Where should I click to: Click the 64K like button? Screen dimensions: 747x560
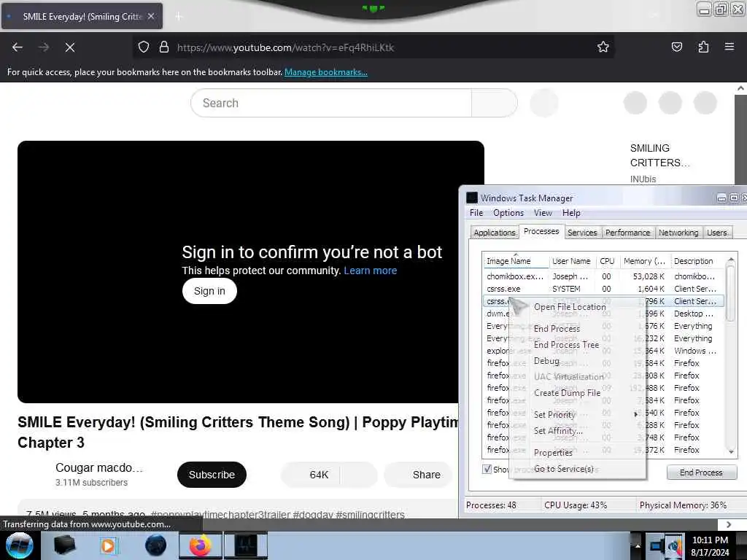[x=311, y=475]
